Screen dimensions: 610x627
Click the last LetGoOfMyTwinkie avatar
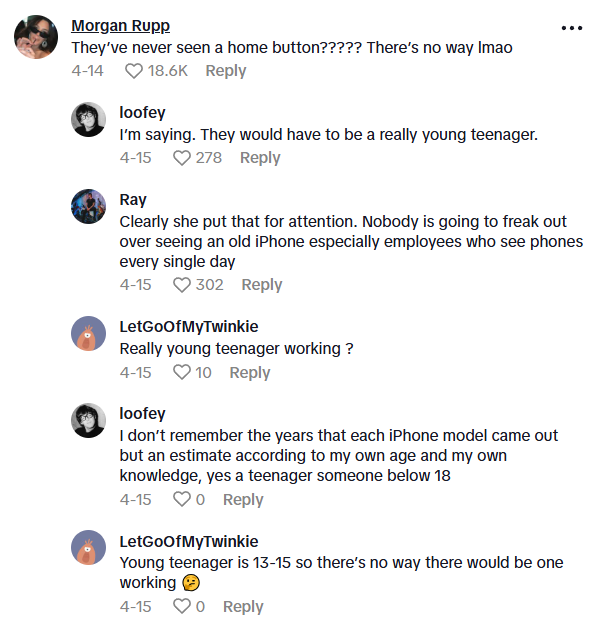(89, 547)
